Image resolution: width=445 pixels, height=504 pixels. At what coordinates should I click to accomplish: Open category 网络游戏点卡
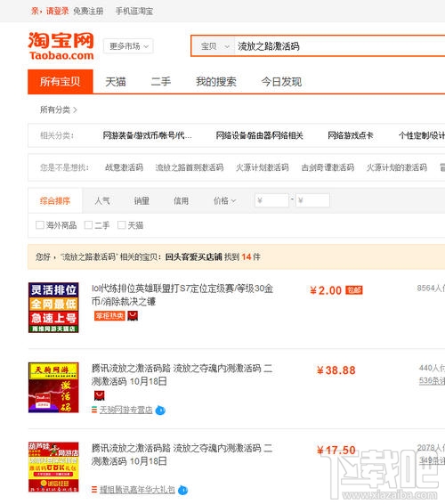[x=351, y=135]
